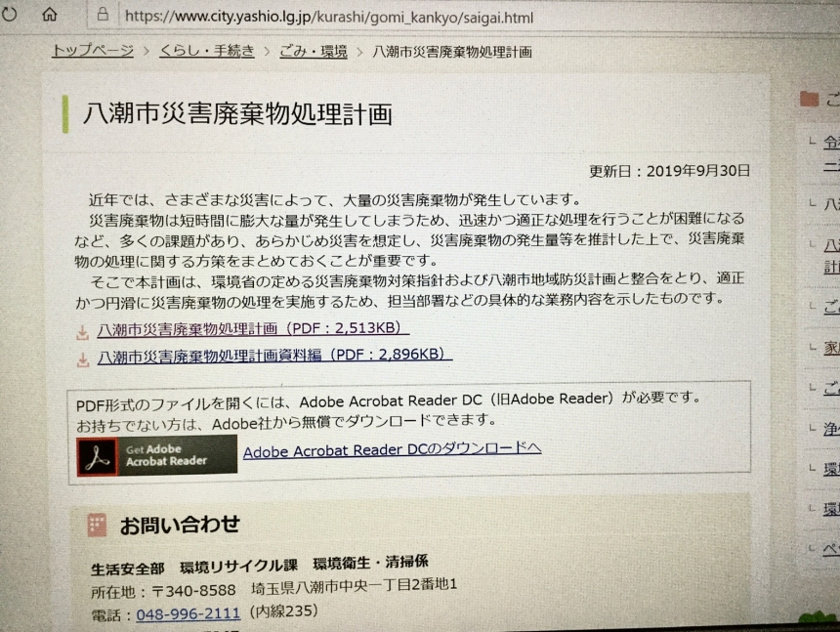Click the 更新日：2019年9月30日 text

[669, 171]
